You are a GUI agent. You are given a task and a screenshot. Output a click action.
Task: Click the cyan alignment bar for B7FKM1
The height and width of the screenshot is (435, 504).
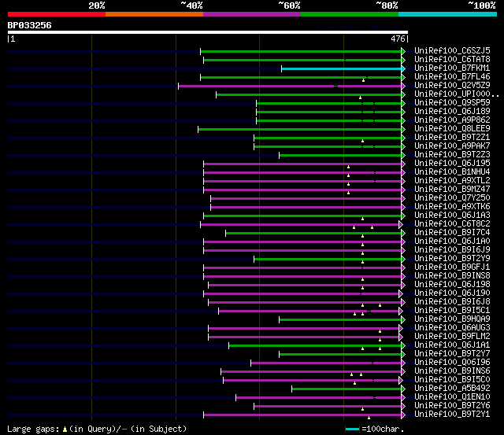[x=341, y=68]
